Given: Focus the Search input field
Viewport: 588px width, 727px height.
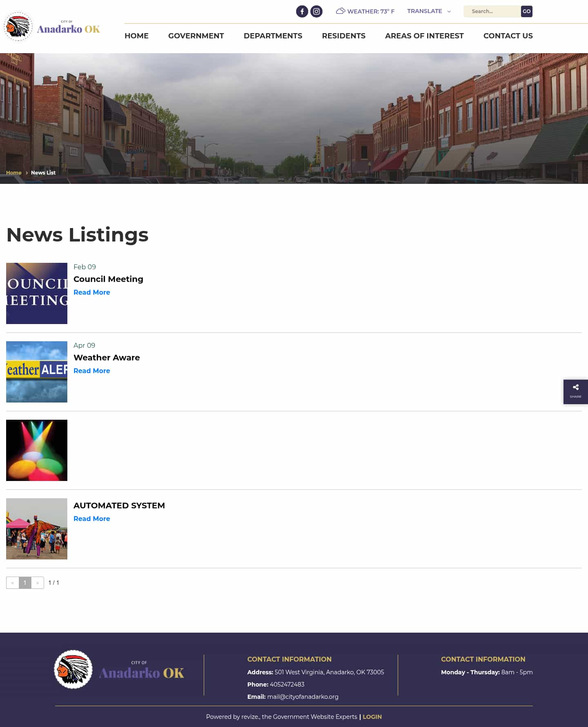Looking at the screenshot, I should click(x=492, y=11).
